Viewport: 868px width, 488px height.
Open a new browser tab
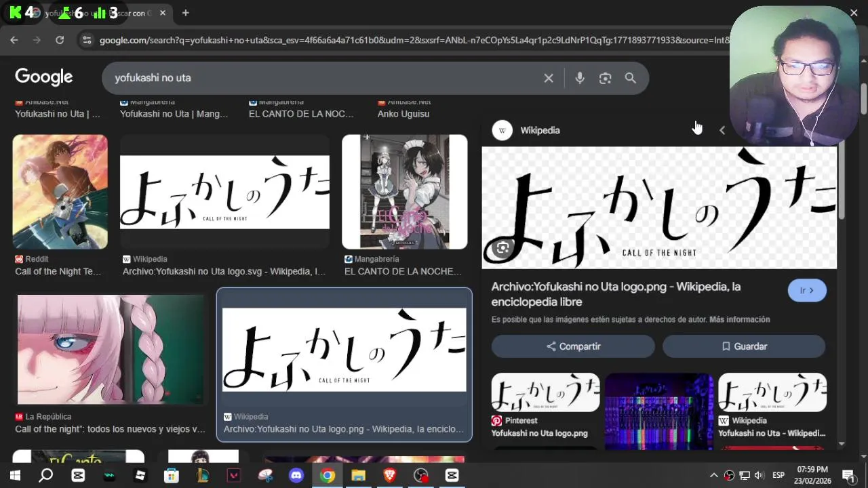point(185,13)
